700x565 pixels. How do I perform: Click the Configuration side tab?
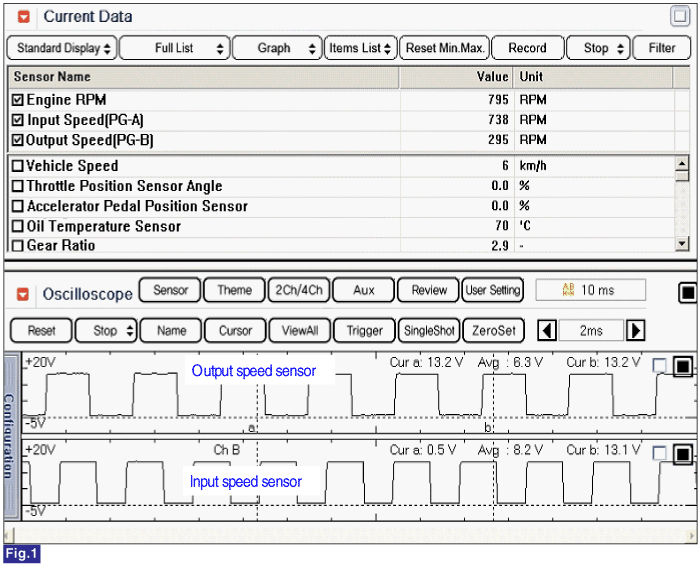[9, 435]
